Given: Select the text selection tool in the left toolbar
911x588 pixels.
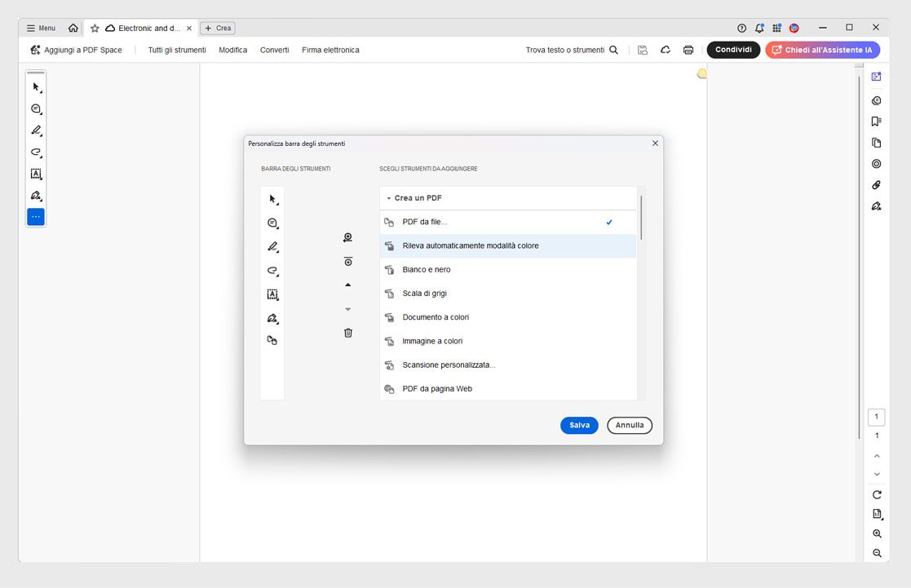Looking at the screenshot, I should (35, 174).
